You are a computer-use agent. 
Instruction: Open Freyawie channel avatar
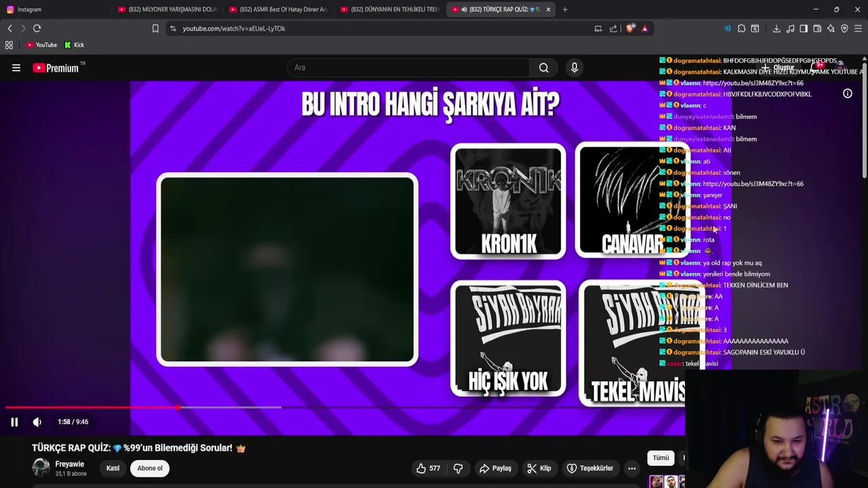[41, 468]
